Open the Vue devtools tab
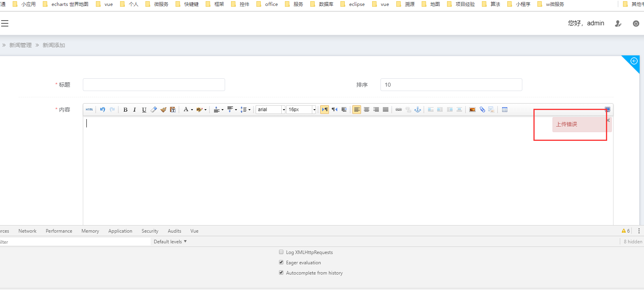Viewport: 644px width, 290px height. [x=194, y=231]
